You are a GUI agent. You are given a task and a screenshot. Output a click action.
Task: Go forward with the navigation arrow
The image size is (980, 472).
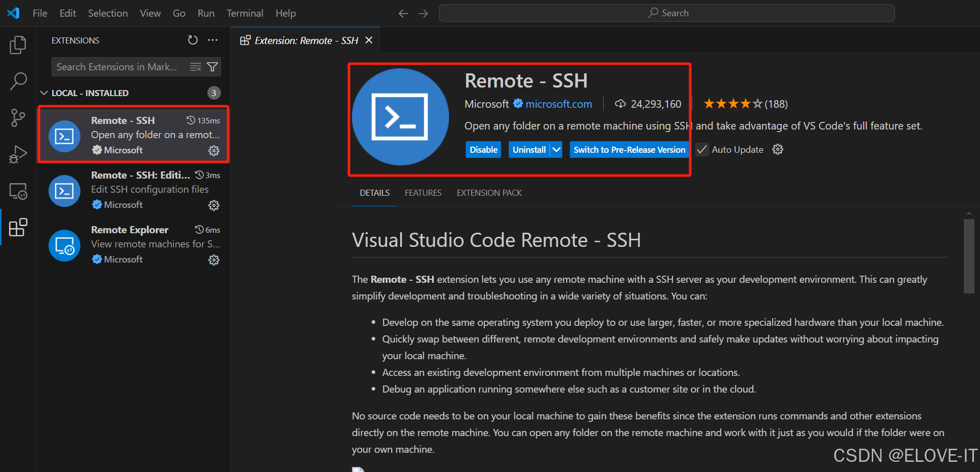[423, 14]
